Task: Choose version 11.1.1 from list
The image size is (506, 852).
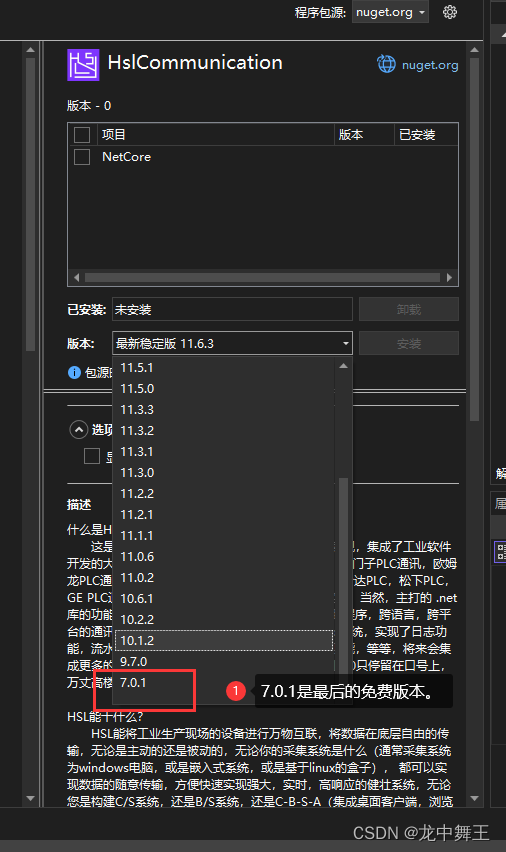Action: click(x=224, y=536)
